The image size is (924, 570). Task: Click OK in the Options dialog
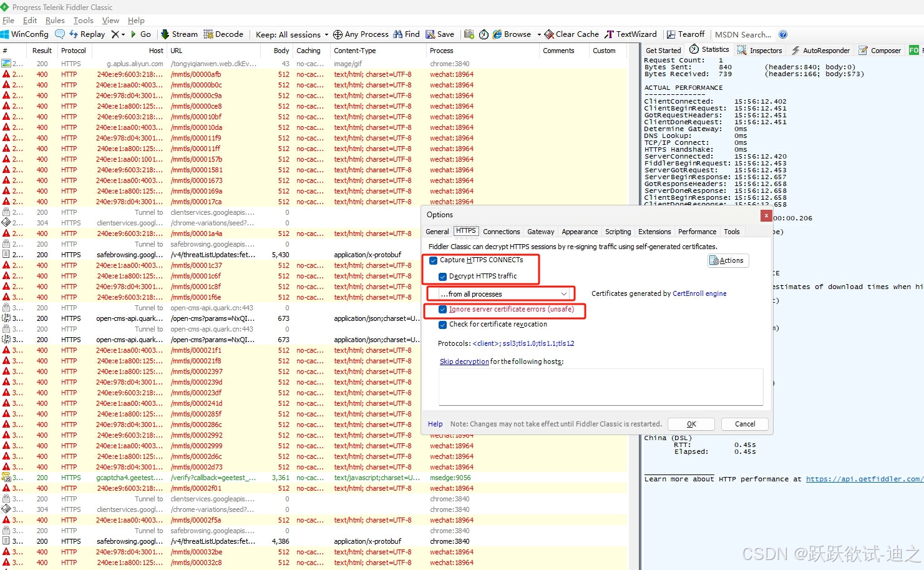click(x=691, y=424)
